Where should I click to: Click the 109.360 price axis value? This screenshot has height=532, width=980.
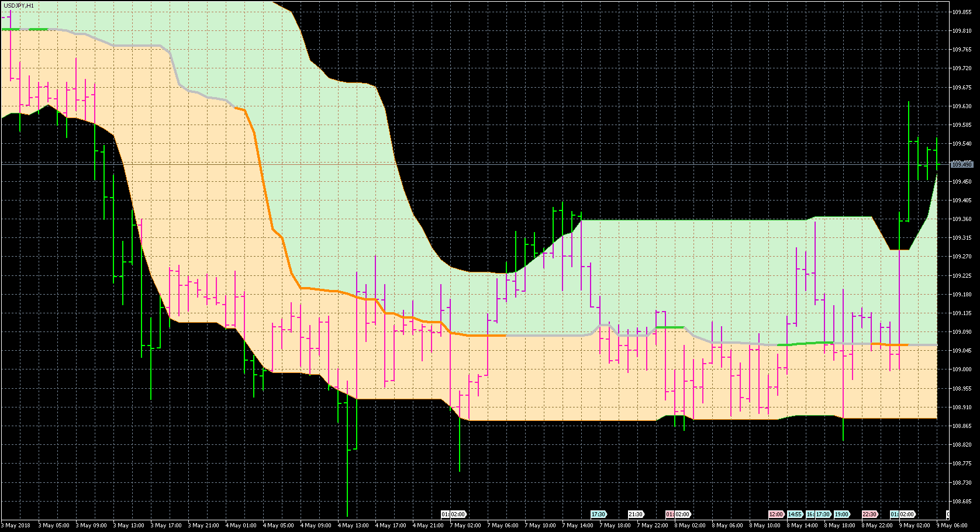coord(962,219)
